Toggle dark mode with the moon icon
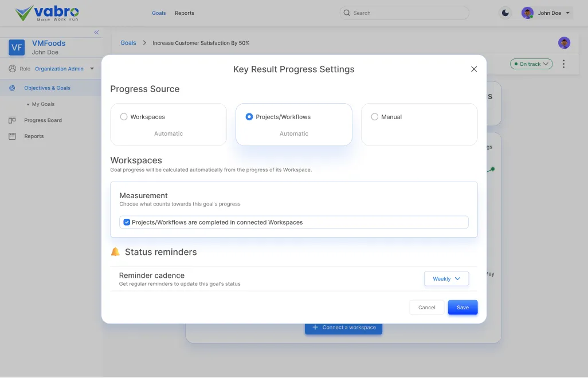 (x=505, y=12)
